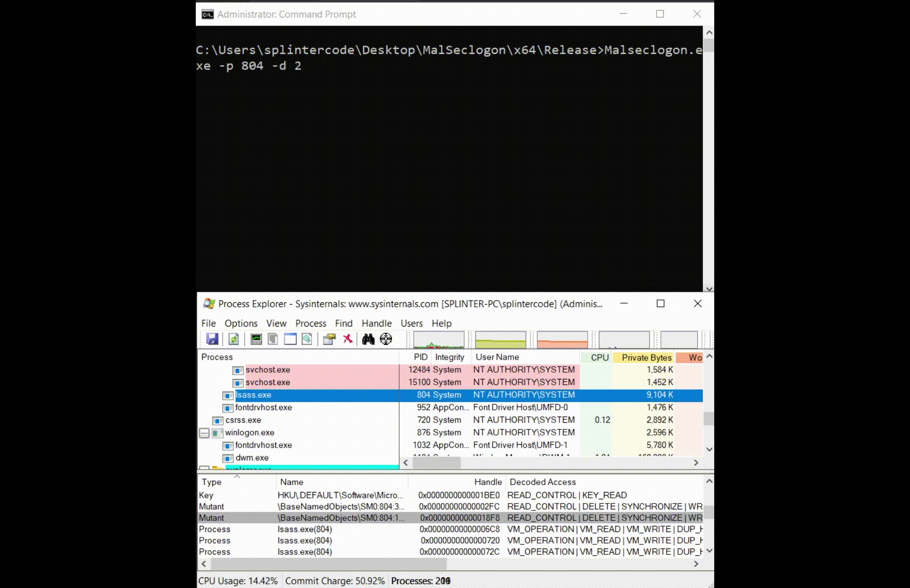Viewport: 910px width, 588px height.
Task: Click the binoculars Find Handle icon
Action: click(x=368, y=339)
